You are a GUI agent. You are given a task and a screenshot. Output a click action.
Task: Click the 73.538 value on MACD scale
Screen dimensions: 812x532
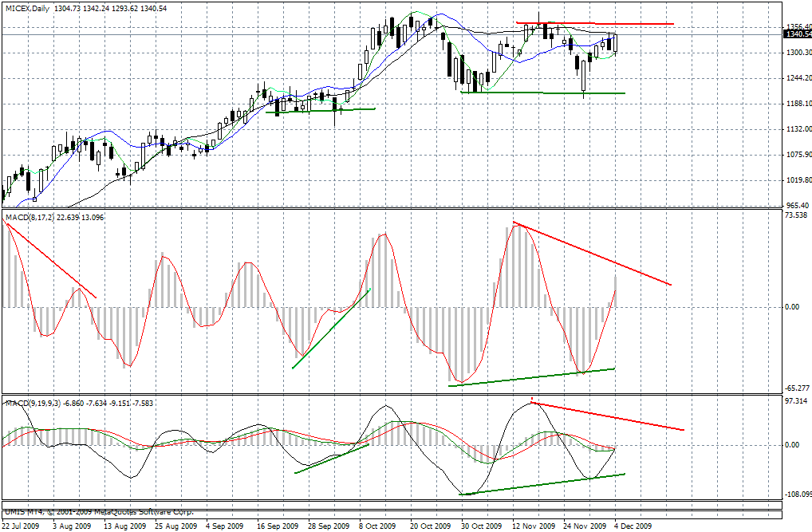(x=794, y=216)
